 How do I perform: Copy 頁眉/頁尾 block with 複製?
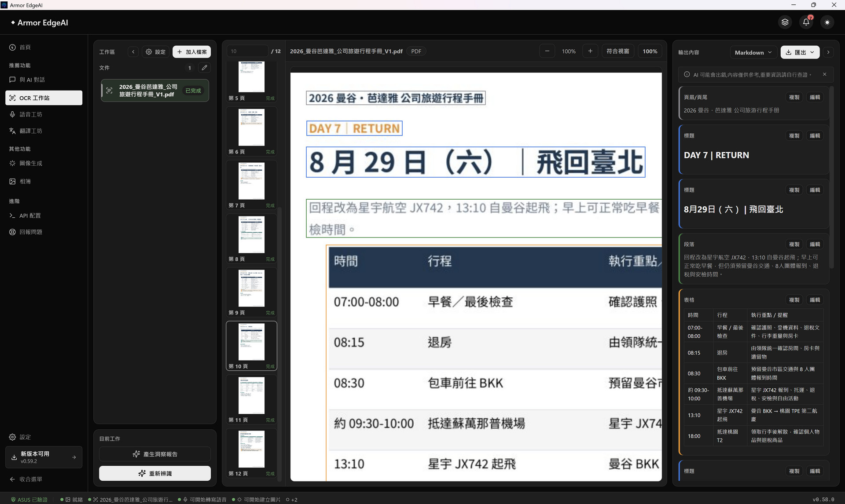tap(794, 97)
